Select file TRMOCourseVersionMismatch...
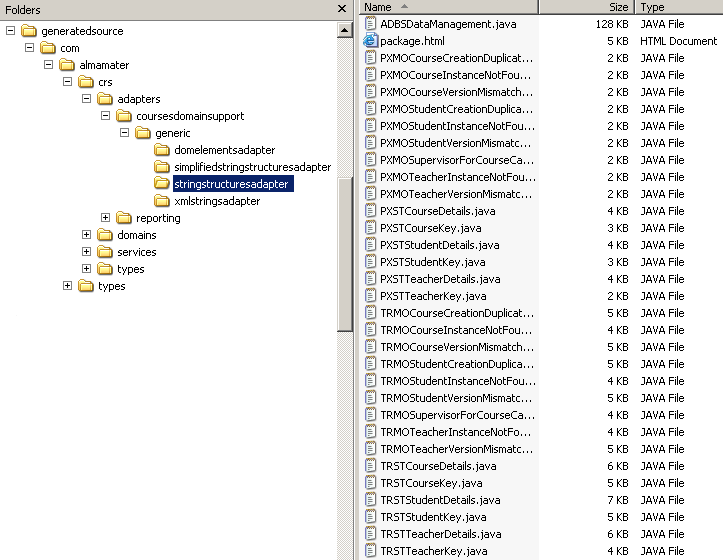 pyautogui.click(x=457, y=347)
